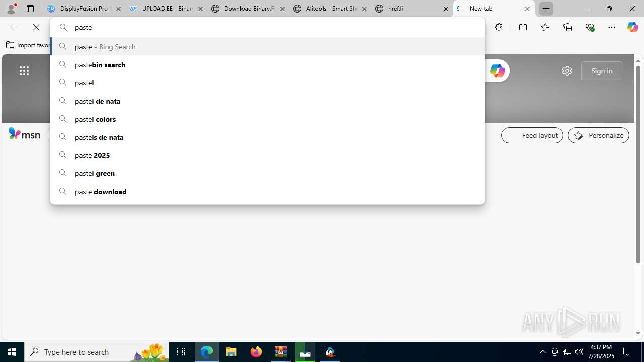644x362 pixels.
Task: Choose 'pastel colors' suggestion
Action: [x=267, y=119]
